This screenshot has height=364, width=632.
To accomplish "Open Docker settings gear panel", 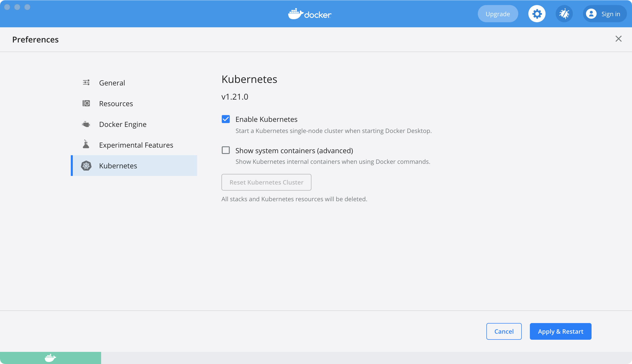I will [x=537, y=14].
